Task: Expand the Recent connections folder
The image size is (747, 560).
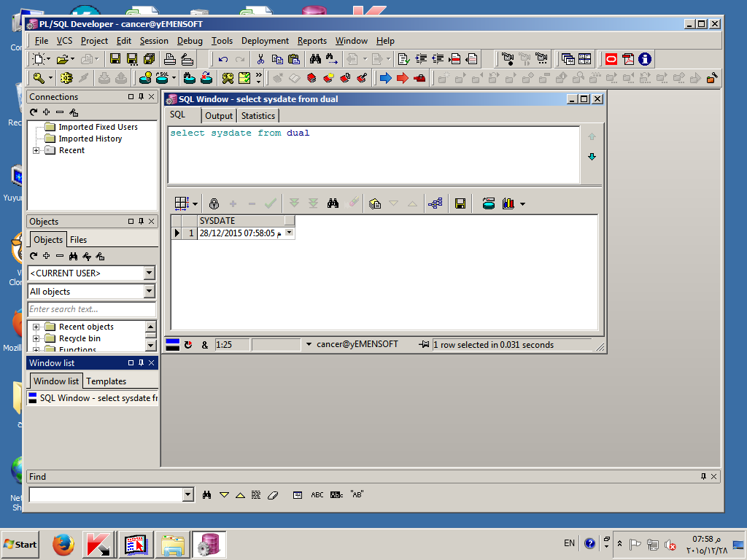Action: point(36,150)
